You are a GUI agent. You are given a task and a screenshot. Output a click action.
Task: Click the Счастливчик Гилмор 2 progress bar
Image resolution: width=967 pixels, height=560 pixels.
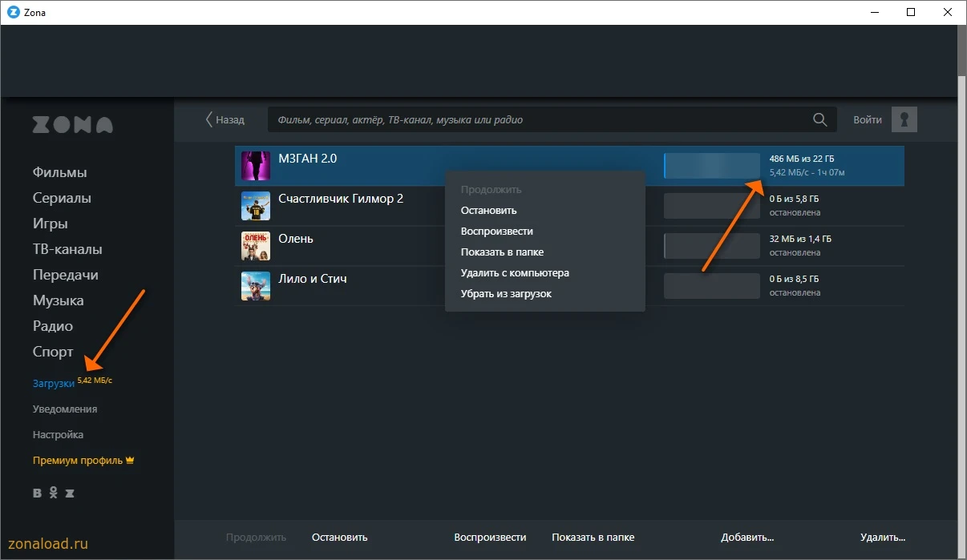711,206
